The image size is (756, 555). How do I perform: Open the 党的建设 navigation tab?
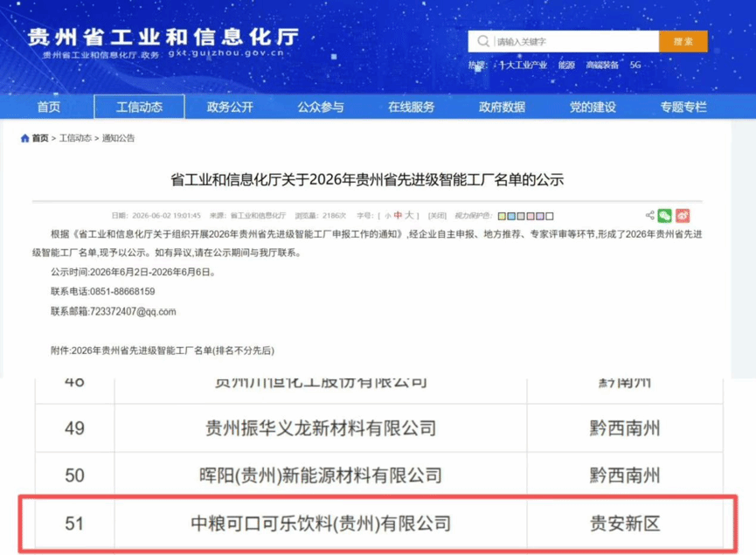click(593, 107)
